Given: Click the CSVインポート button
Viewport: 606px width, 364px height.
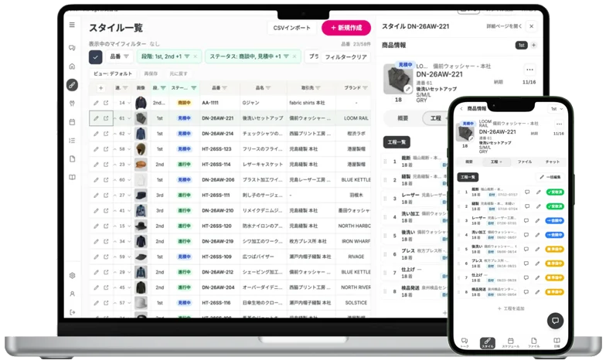Looking at the screenshot, I should pos(292,28).
